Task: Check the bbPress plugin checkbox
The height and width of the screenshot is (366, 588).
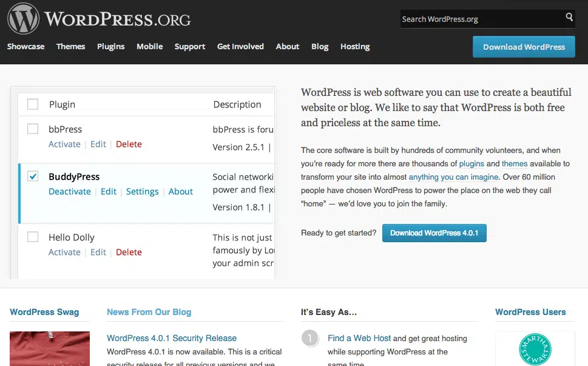Action: 33,129
